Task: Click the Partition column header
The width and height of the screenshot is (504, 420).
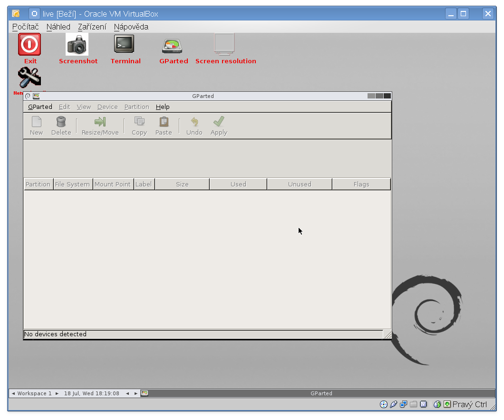Action: (x=39, y=184)
